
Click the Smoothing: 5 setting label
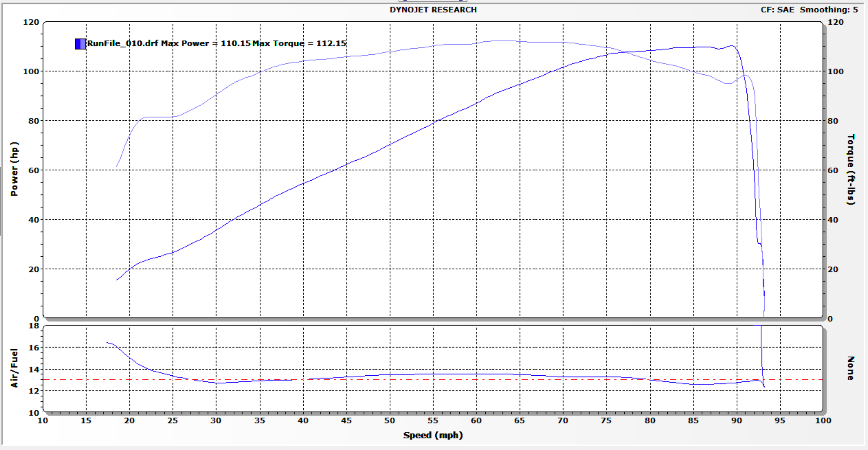[828, 10]
